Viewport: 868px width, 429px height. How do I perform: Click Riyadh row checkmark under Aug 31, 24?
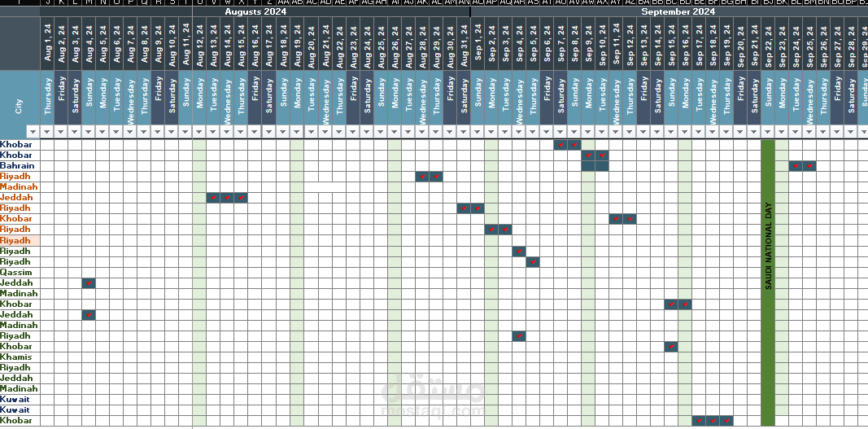click(464, 208)
